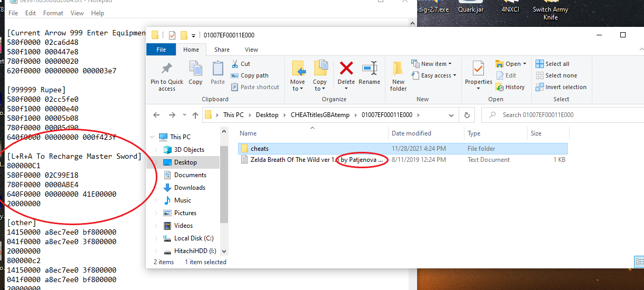Screen dimensions: 644x290
Task: Refresh the Explorer address bar
Action: [467, 115]
